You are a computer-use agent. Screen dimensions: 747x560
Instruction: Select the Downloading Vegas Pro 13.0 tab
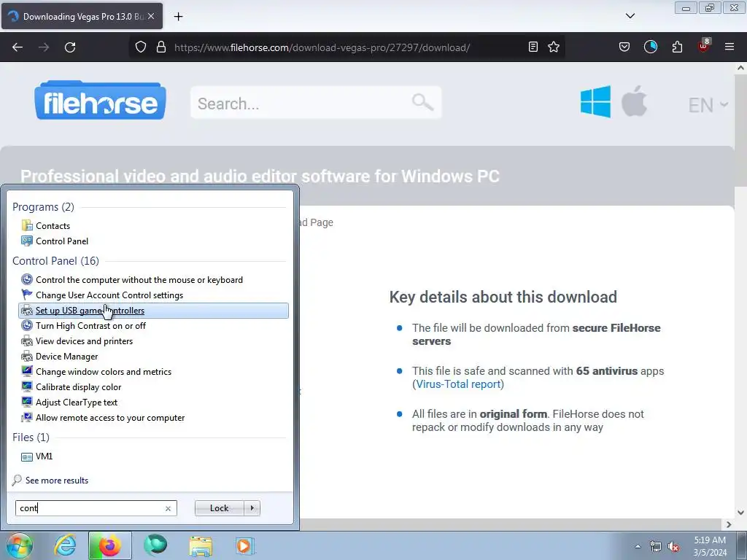[82, 16]
